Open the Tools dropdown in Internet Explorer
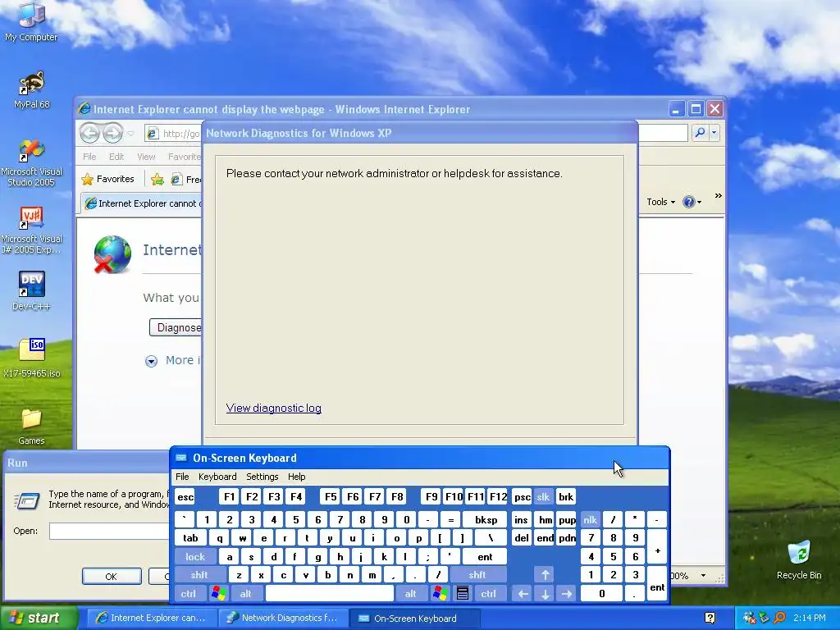This screenshot has width=840, height=630. click(x=660, y=202)
